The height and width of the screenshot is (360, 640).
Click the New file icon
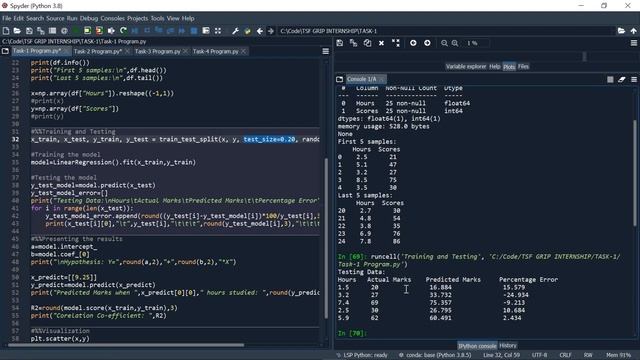pyautogui.click(x=6, y=31)
